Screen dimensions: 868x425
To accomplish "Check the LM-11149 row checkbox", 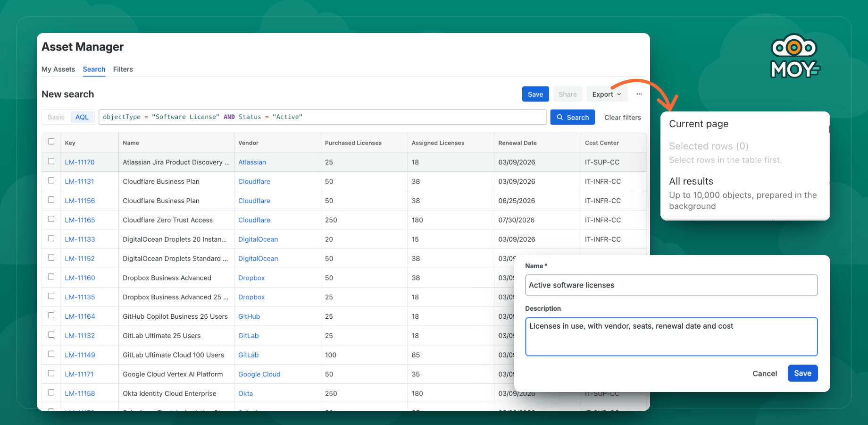I will [x=51, y=354].
